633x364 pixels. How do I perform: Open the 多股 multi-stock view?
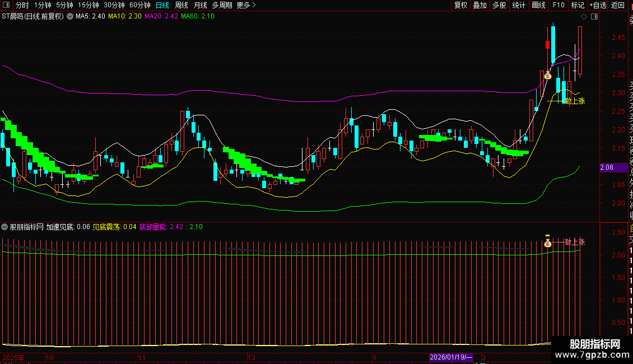(499, 5)
